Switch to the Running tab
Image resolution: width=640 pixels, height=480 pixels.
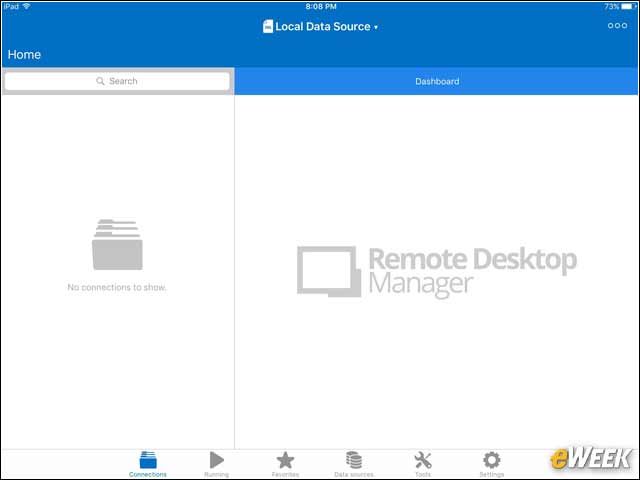click(x=216, y=464)
